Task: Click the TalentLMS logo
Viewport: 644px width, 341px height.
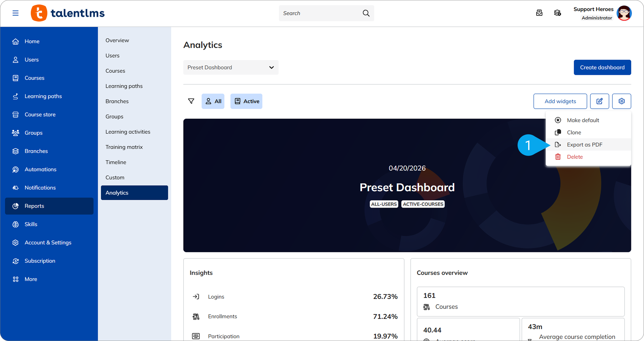Action: coord(67,13)
